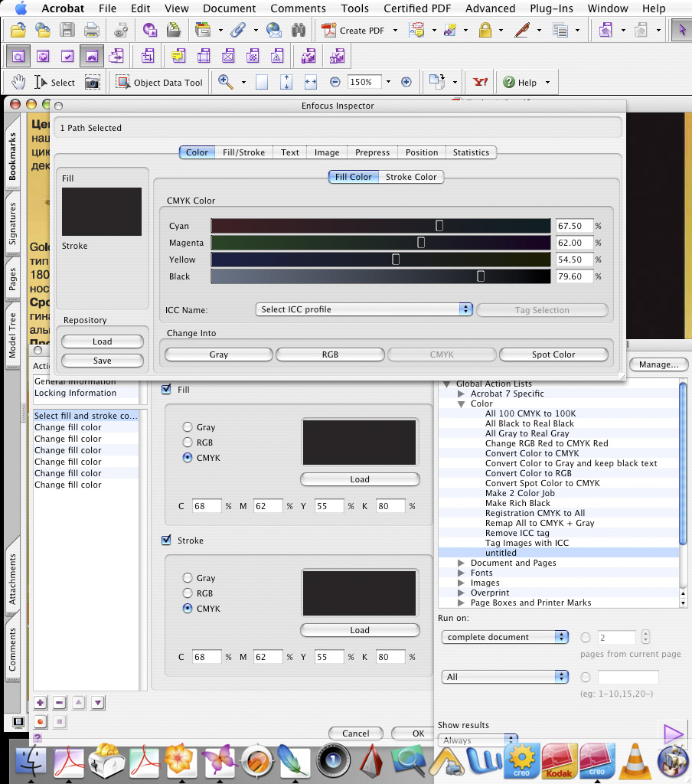Uncheck the Fill checkbox
Screen dimensions: 692x784
[x=167, y=389]
